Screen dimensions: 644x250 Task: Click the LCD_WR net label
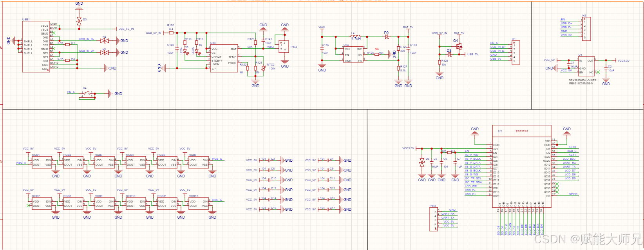471,186
